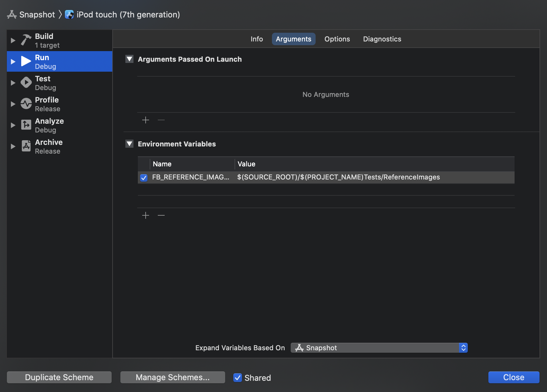Expand the Analyze action row

click(13, 125)
